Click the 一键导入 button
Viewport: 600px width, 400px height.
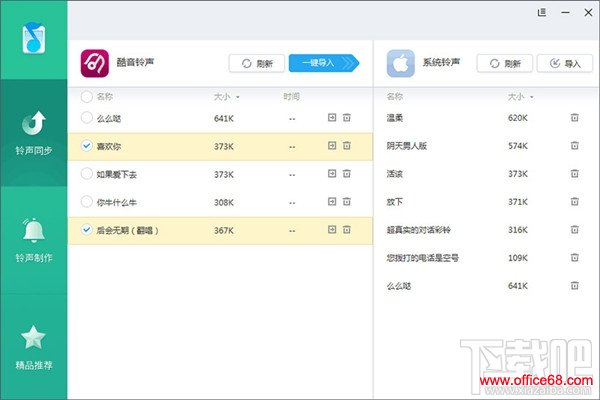pyautogui.click(x=324, y=63)
